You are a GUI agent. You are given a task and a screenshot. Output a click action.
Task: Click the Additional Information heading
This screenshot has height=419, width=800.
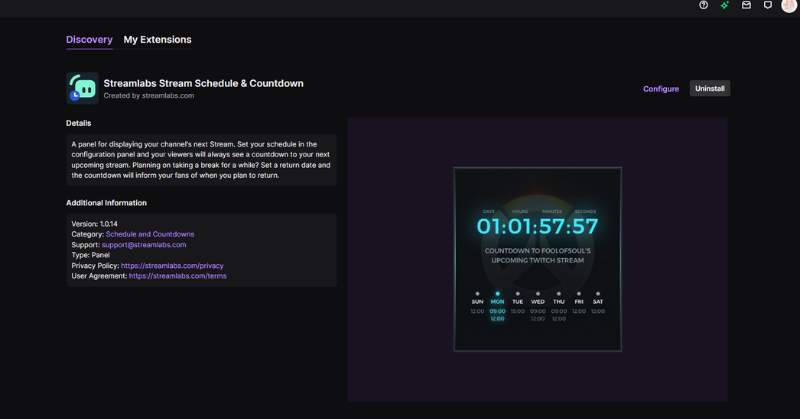pos(106,203)
